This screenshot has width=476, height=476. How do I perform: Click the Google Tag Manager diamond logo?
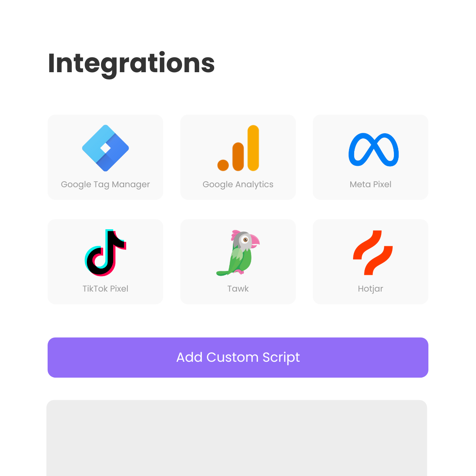pyautogui.click(x=106, y=148)
